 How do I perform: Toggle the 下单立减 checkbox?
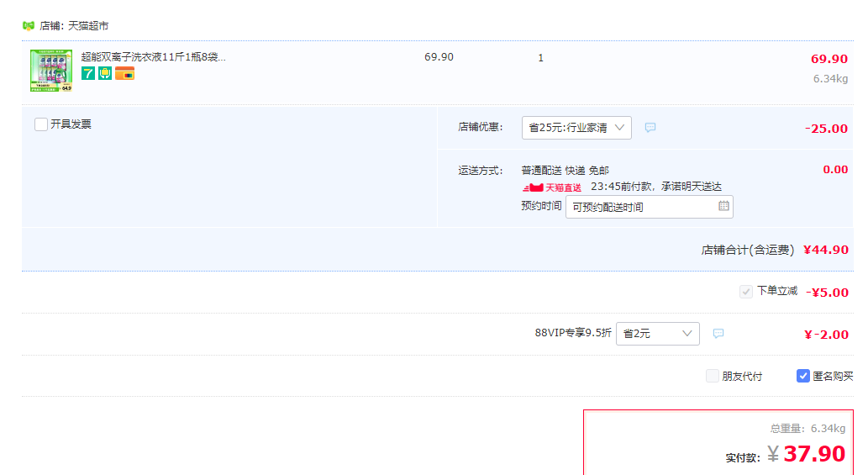tap(745, 292)
